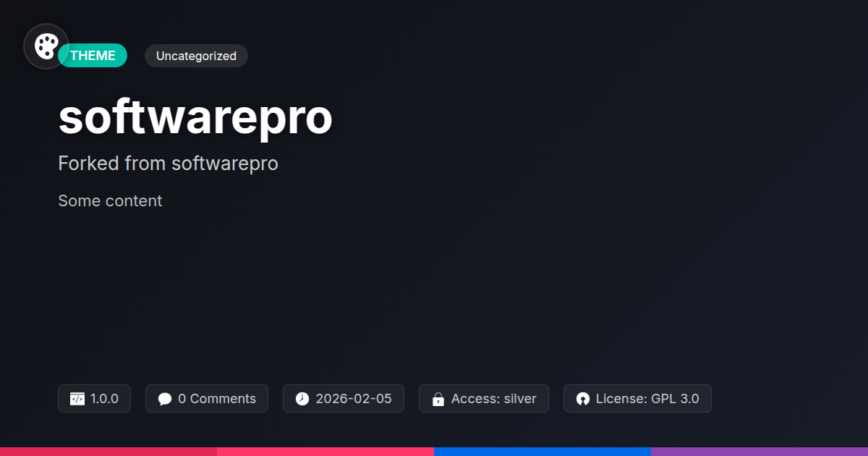This screenshot has width=868, height=456.
Task: Open the 1.0.0 version badge
Action: click(94, 399)
